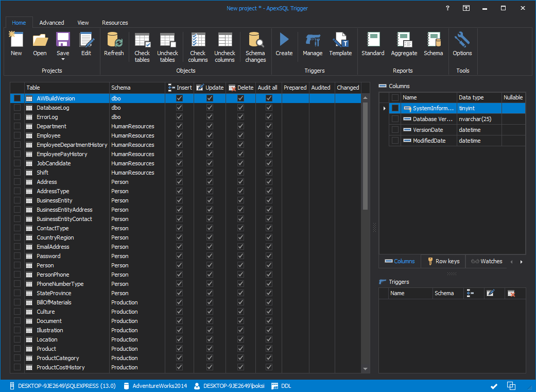Image resolution: width=536 pixels, height=392 pixels.
Task: Click the Audit all column header
Action: [x=268, y=88]
